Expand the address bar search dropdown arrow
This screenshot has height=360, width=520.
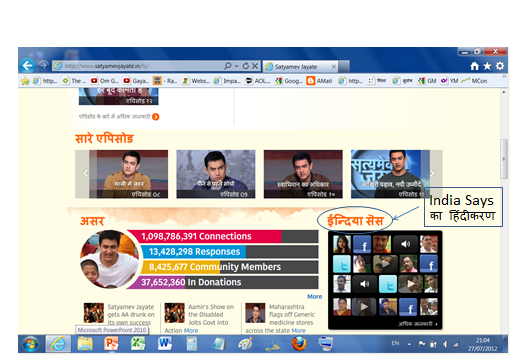coord(236,66)
